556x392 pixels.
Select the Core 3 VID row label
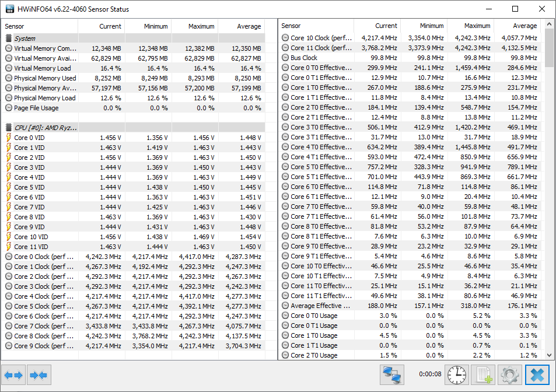coord(29,167)
